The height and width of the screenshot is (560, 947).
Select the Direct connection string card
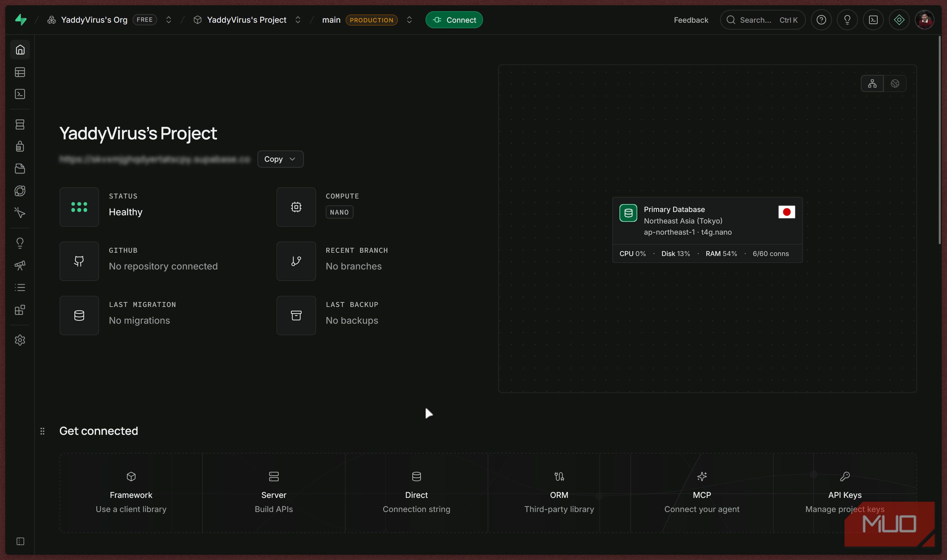click(x=416, y=493)
